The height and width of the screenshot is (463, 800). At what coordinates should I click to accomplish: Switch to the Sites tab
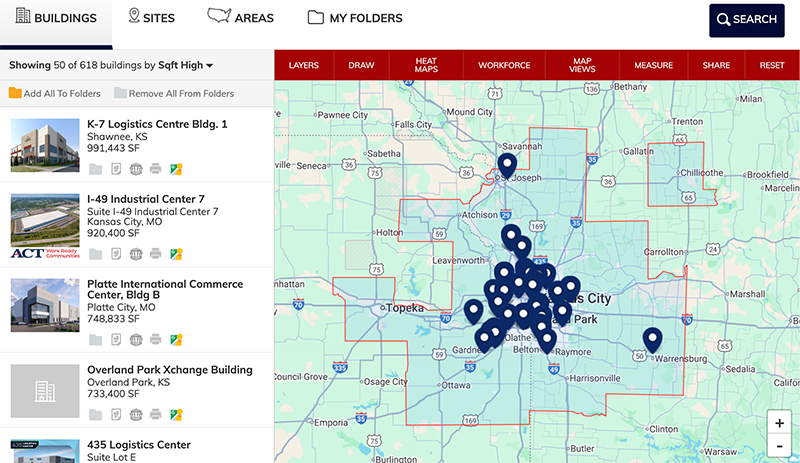click(152, 17)
